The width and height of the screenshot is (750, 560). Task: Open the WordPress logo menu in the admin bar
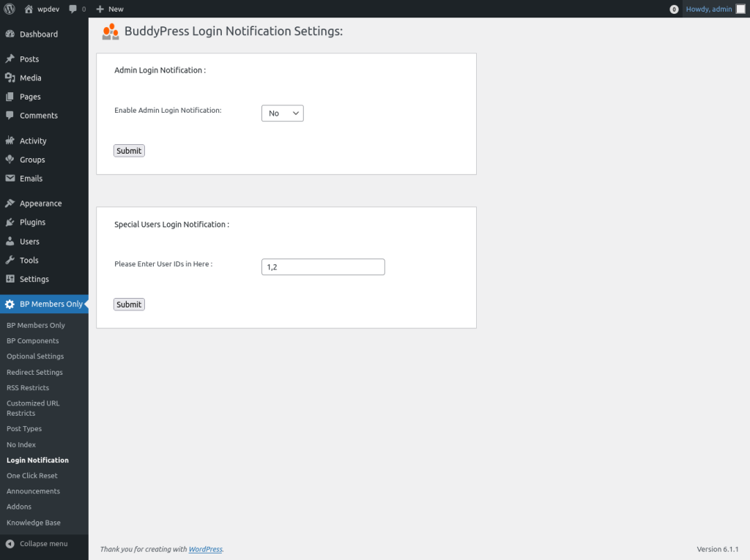pyautogui.click(x=8, y=9)
